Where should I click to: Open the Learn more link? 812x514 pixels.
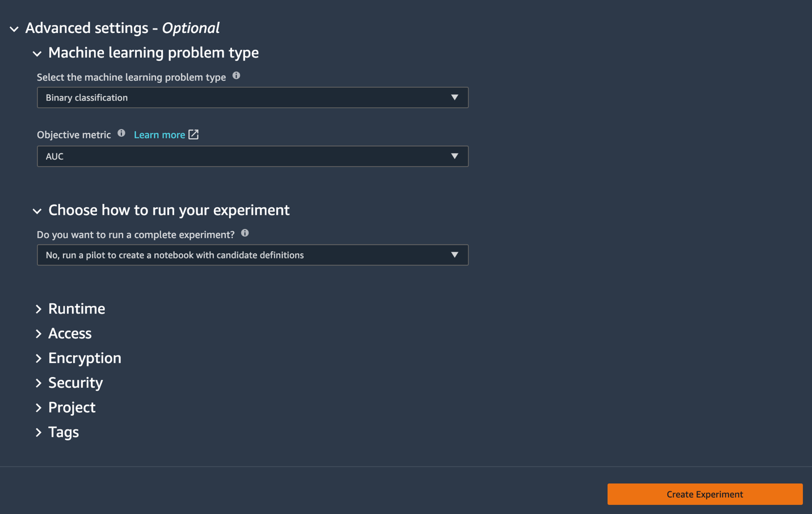coord(159,135)
